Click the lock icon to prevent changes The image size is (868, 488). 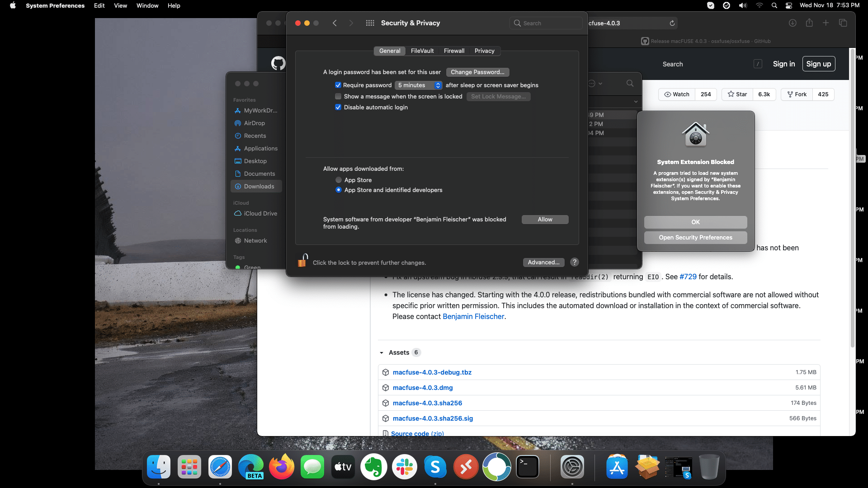pos(302,261)
